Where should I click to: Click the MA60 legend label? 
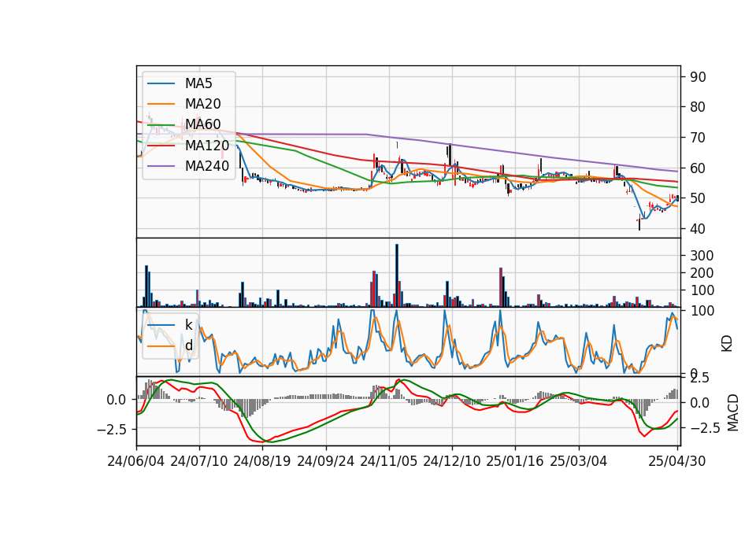pyautogui.click(x=203, y=124)
